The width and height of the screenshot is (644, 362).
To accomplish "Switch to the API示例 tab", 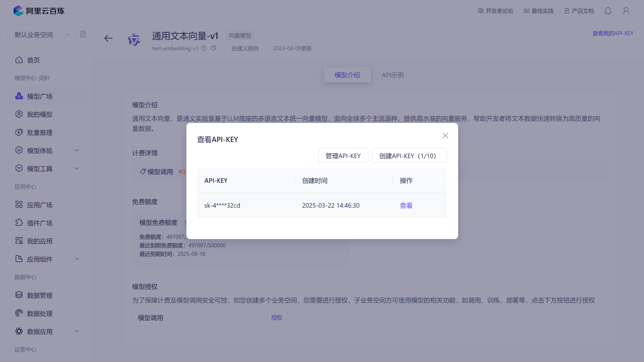I will (392, 75).
